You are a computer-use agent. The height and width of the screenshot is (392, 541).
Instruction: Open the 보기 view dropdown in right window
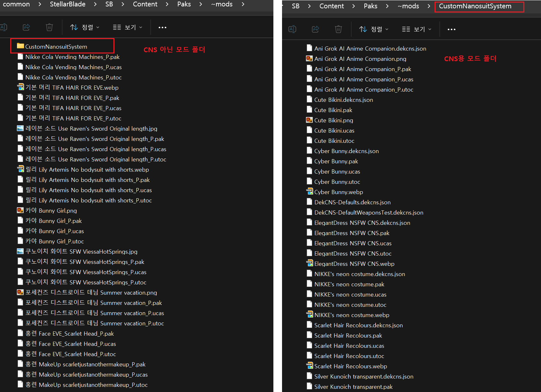tap(417, 29)
